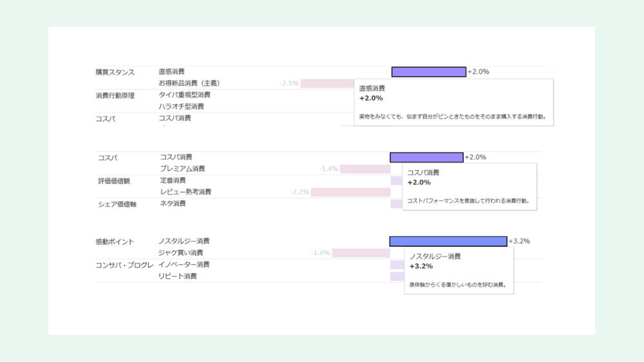
Task: Click the pink -2.2% レビュー熟考消費 bar
Action: pos(350,192)
